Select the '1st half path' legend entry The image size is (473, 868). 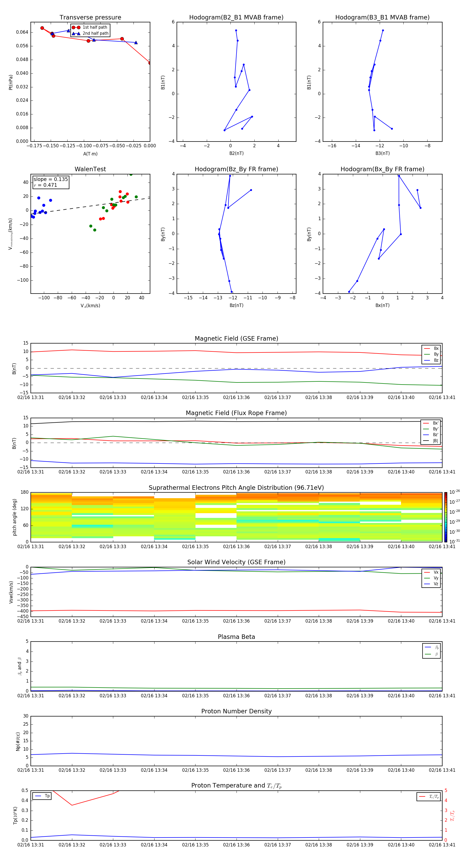[x=90, y=27]
